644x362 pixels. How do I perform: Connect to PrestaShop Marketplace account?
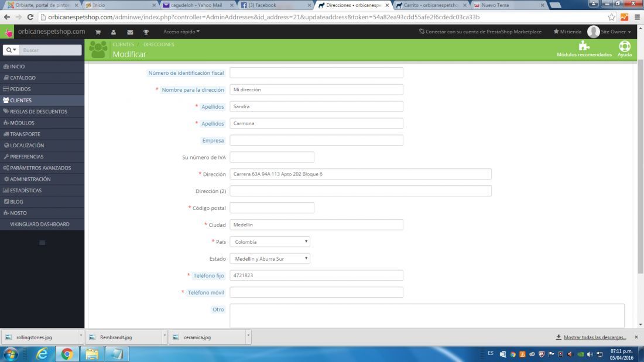[x=479, y=32]
